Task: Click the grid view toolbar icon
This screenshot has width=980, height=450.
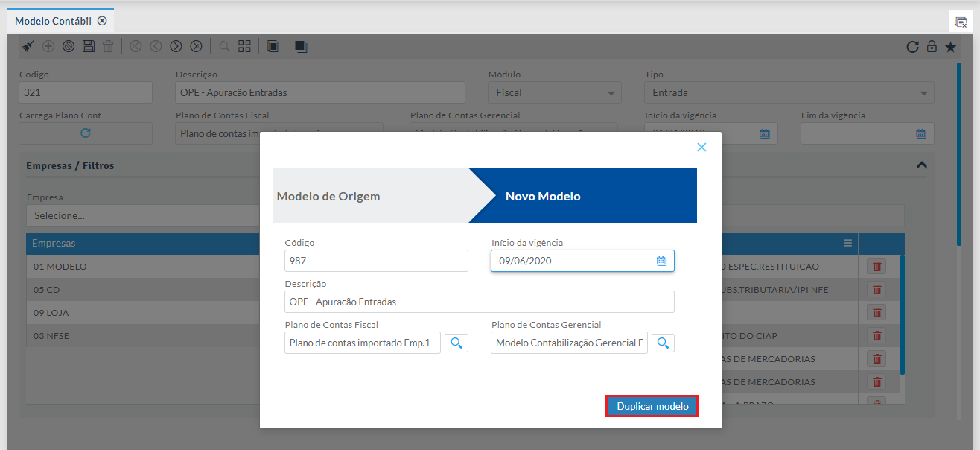Action: coord(244,46)
